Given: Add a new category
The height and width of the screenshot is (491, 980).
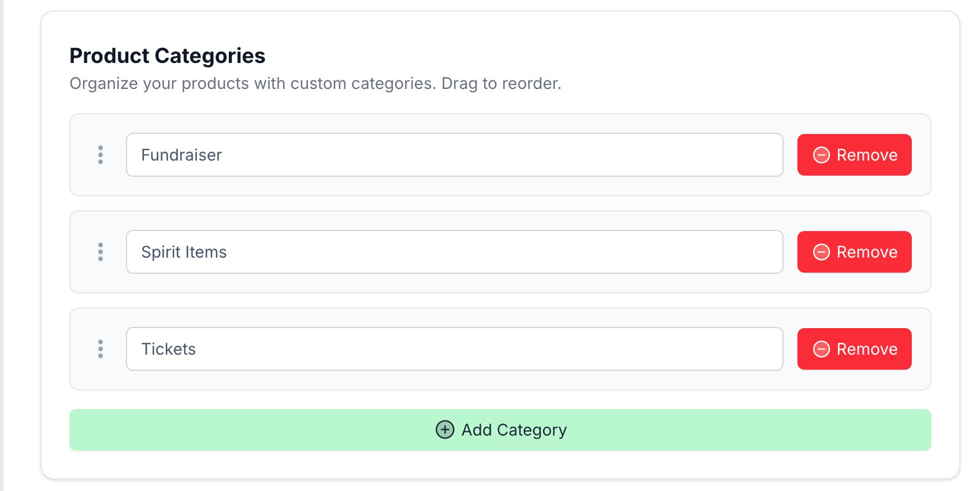Looking at the screenshot, I should click(500, 430).
